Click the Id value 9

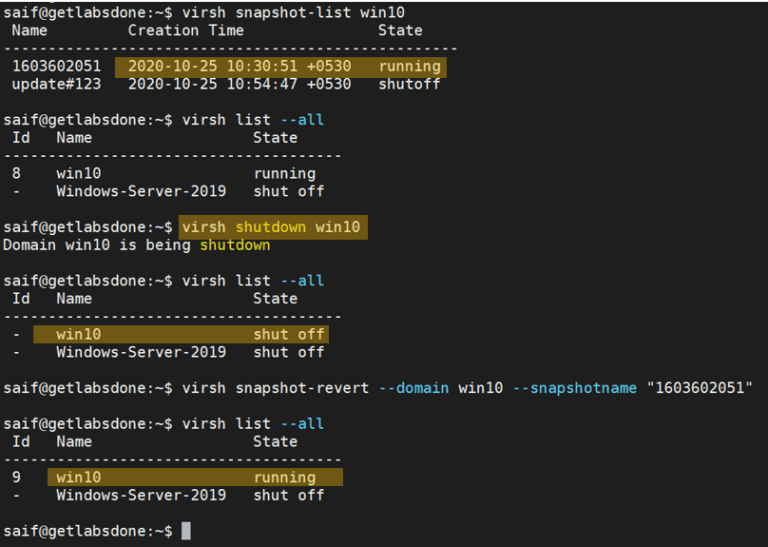(16, 477)
